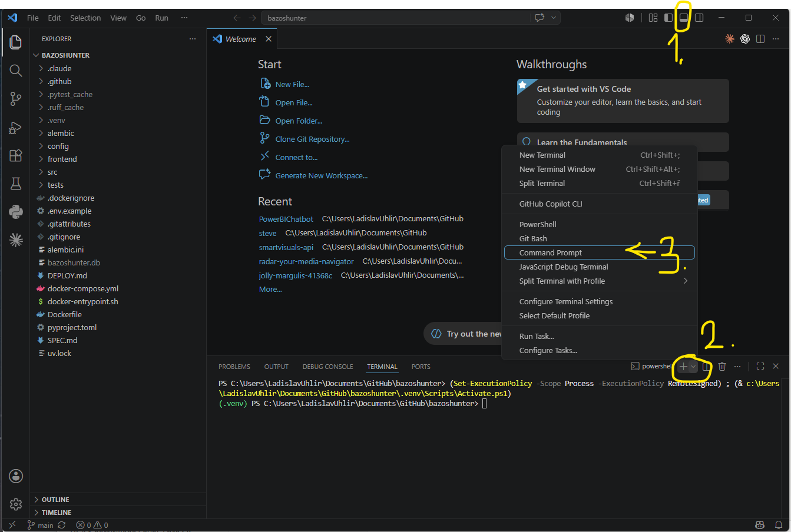
Task: Close the Welcome tab
Action: [269, 39]
